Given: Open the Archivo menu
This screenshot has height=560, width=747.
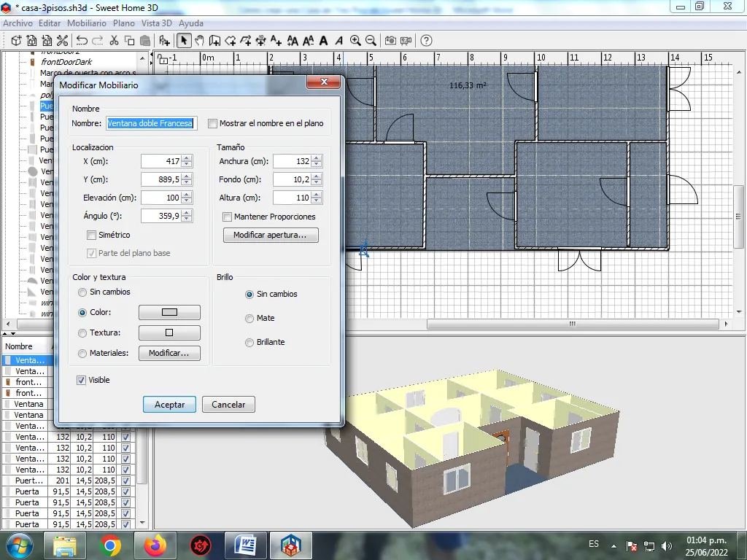Looking at the screenshot, I should (x=18, y=23).
